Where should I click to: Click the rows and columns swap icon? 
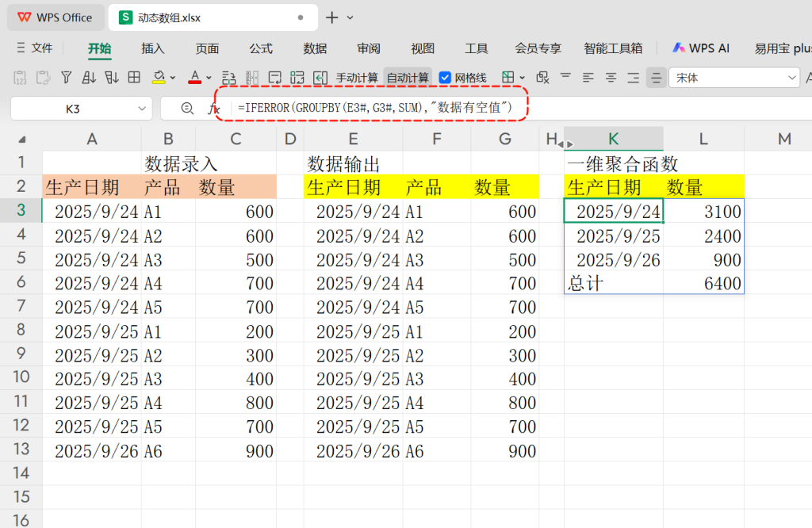(x=228, y=78)
